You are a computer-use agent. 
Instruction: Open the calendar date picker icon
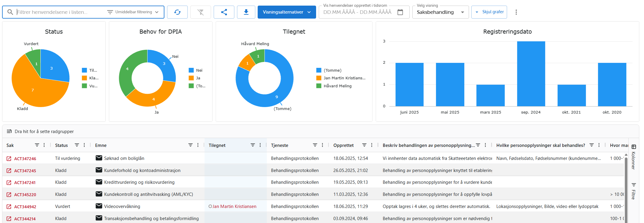pos(400,12)
